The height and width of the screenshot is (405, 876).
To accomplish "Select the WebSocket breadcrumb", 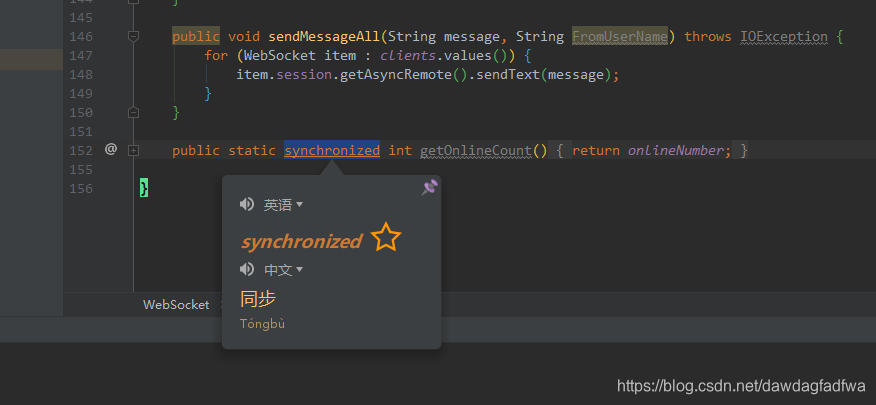I will tap(176, 304).
